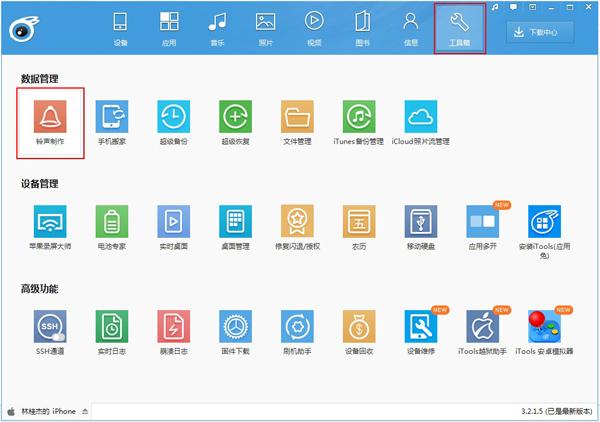
Task: Switch to the 照片 photos tab
Action: [266, 29]
